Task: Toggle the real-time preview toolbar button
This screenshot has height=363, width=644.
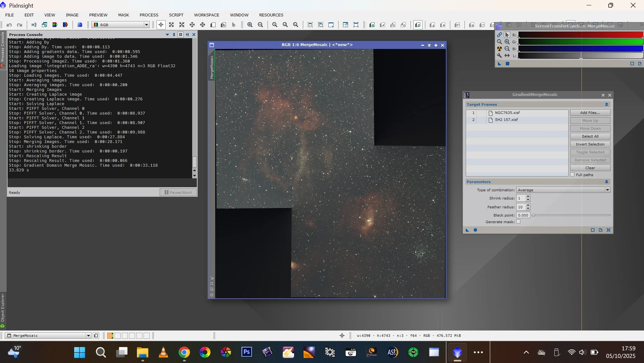Action: tap(418, 25)
